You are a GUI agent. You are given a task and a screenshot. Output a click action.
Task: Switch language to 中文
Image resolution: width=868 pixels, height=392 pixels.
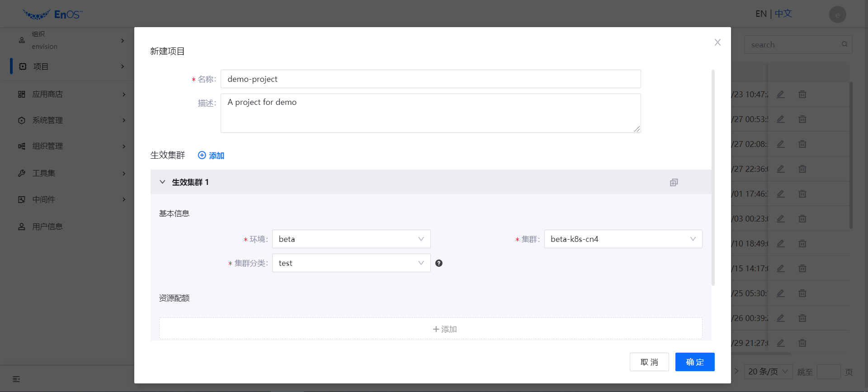coord(783,14)
